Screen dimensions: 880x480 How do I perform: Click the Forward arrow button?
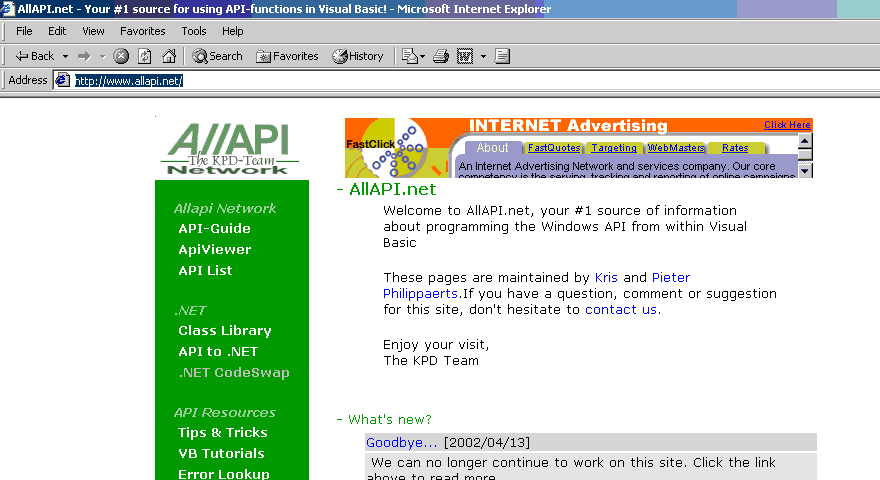[x=84, y=56]
